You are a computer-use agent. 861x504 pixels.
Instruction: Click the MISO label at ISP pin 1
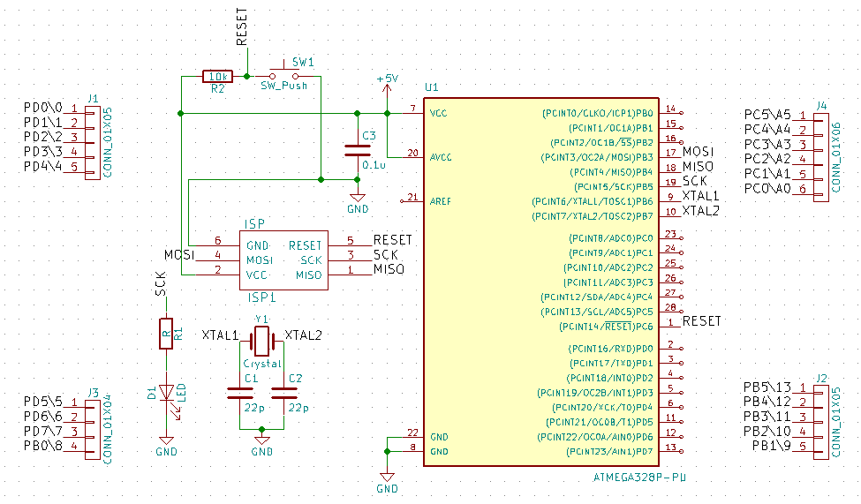click(x=389, y=269)
